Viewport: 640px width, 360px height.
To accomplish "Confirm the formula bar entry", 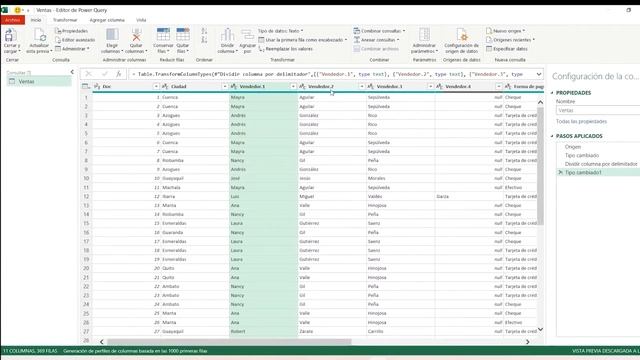I will [x=104, y=74].
